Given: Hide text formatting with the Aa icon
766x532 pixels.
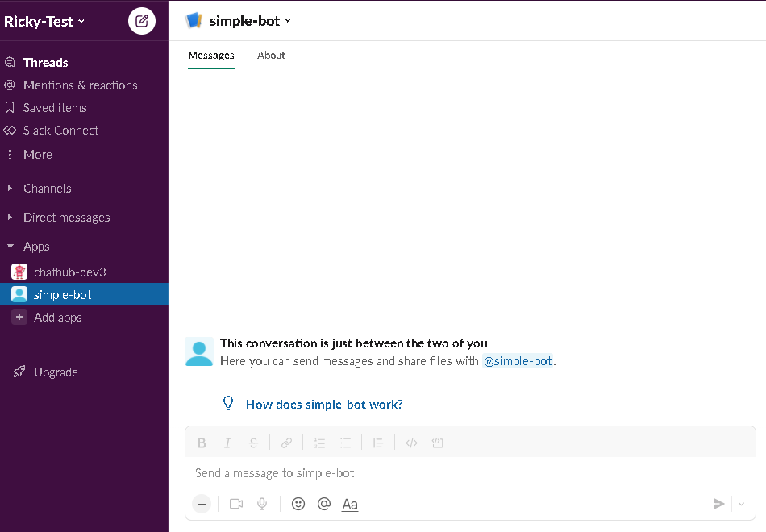Looking at the screenshot, I should [349, 503].
